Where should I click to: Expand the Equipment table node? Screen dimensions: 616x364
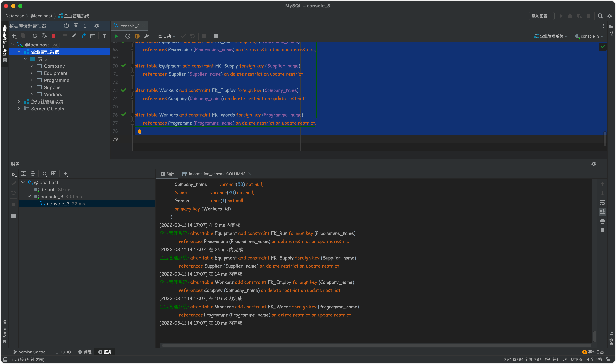pos(32,73)
